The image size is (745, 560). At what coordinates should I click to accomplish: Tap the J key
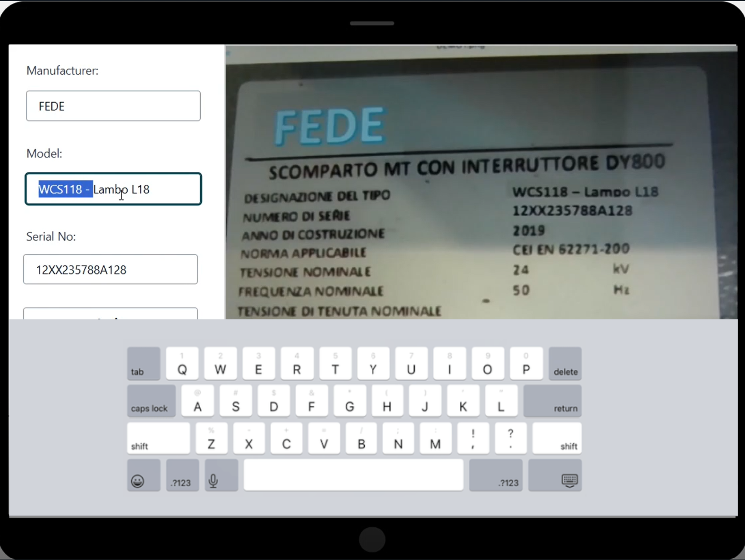(425, 401)
